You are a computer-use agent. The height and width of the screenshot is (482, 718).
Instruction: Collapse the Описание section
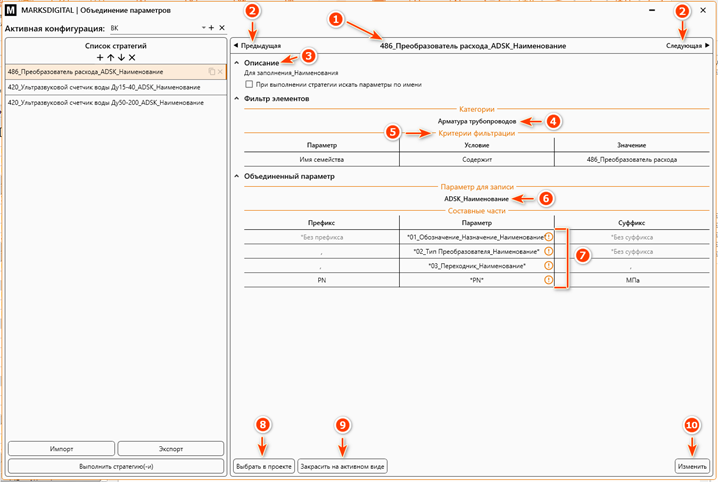point(237,63)
